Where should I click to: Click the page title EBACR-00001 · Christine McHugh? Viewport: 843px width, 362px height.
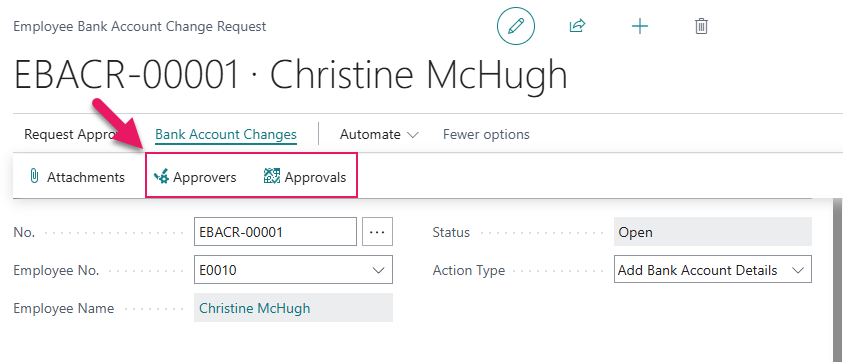coord(290,74)
